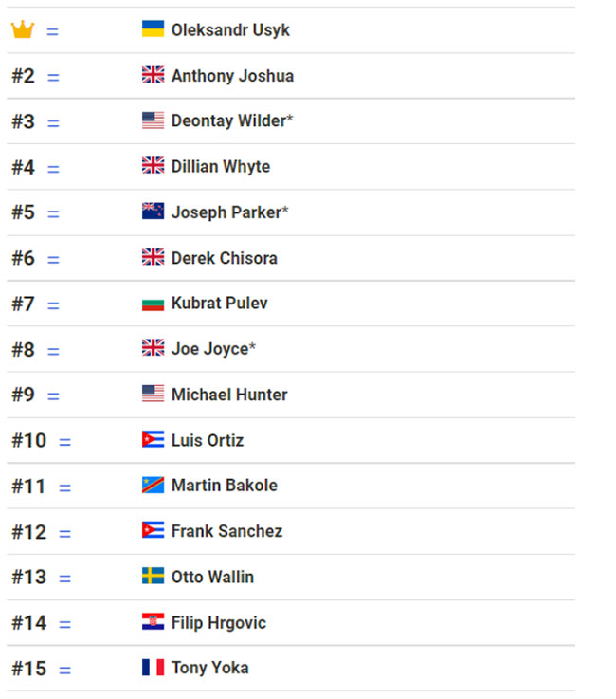Image resolution: width=616 pixels, height=699 pixels.
Task: Click the #15 rank number
Action: pyautogui.click(x=29, y=669)
